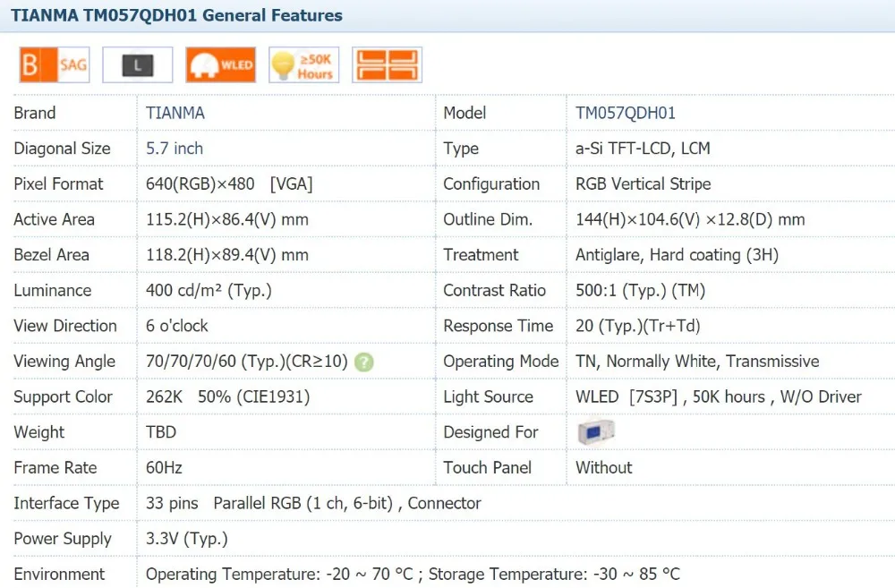
Task: Click the a-Si TFT-LCD, LCM type value
Action: (x=643, y=149)
